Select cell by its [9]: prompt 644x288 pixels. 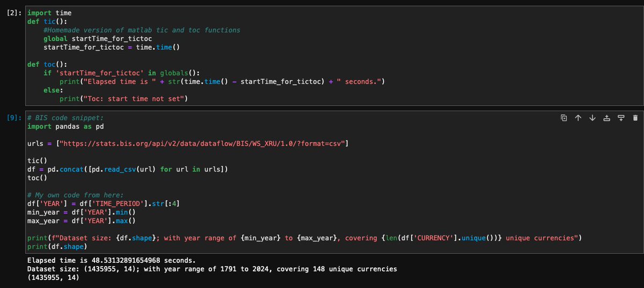pyautogui.click(x=15, y=117)
